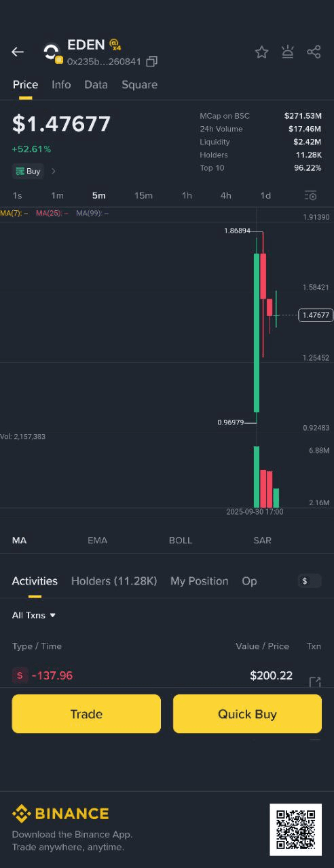Open the price alert bell icon

click(288, 52)
